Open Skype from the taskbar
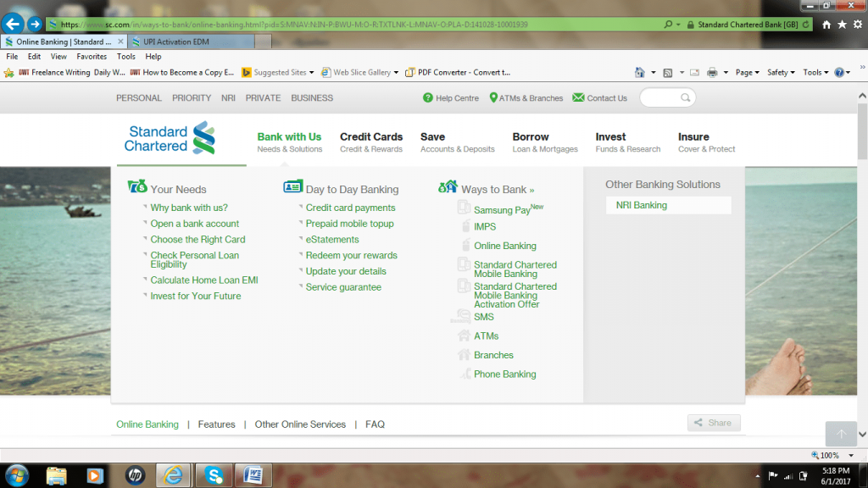Image resolution: width=868 pixels, height=488 pixels. click(x=212, y=475)
